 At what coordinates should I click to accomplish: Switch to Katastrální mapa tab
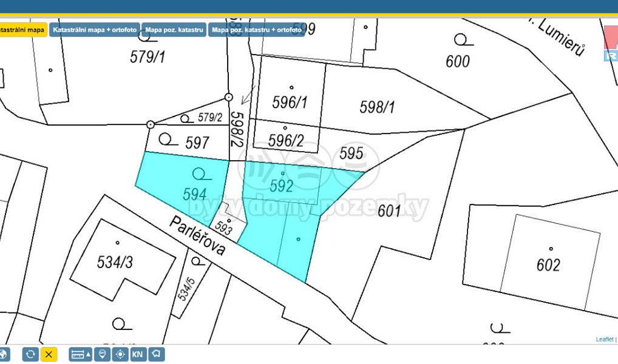coord(23,30)
